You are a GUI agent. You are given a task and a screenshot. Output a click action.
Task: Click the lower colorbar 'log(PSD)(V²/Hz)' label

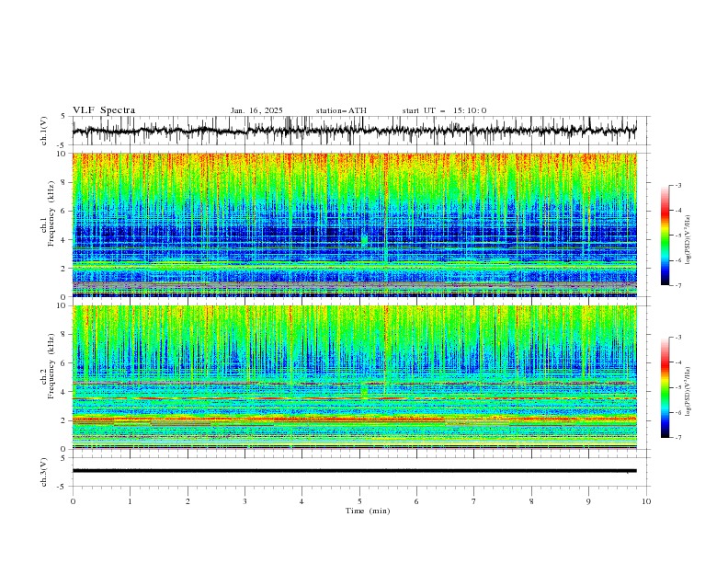(x=688, y=392)
